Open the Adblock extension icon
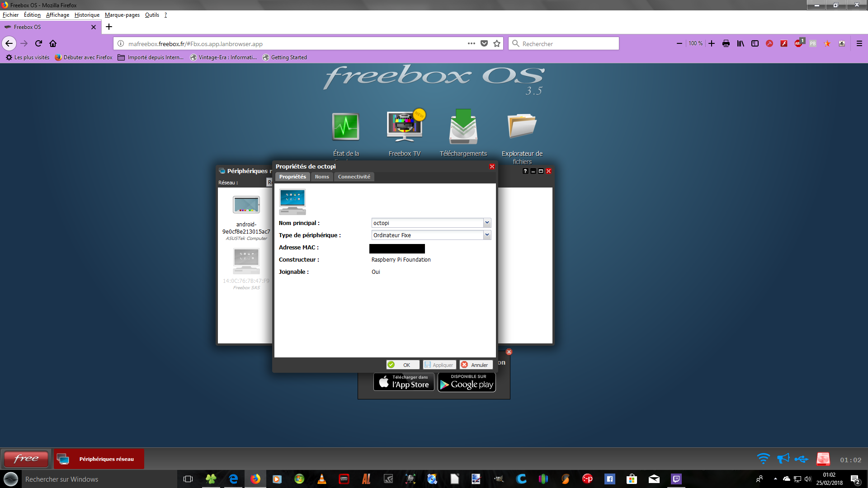 pyautogui.click(x=799, y=43)
